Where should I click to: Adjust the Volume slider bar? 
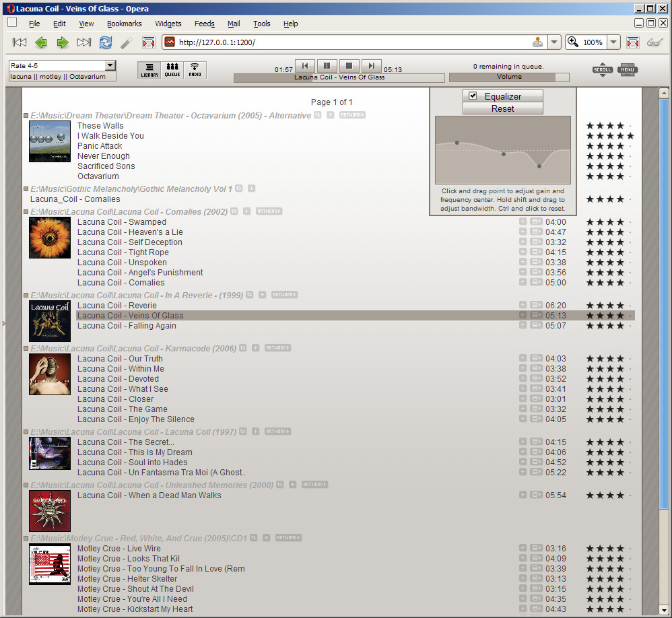509,77
